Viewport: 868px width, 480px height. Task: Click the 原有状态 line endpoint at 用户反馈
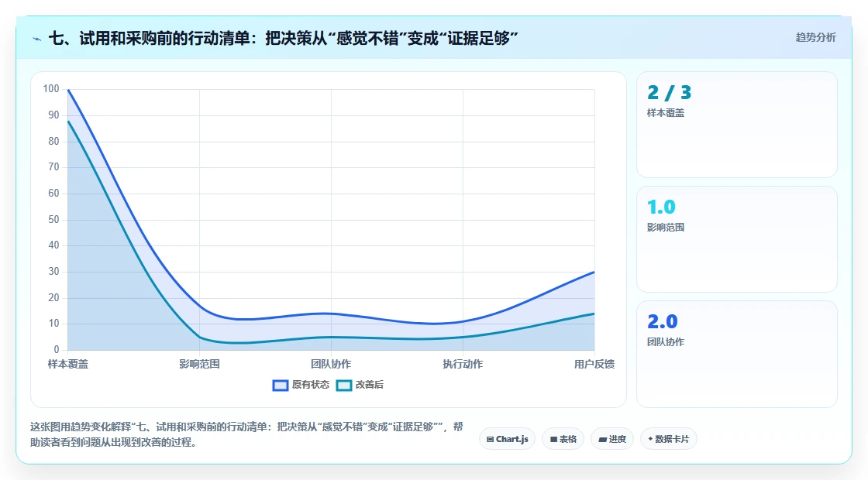tap(594, 272)
